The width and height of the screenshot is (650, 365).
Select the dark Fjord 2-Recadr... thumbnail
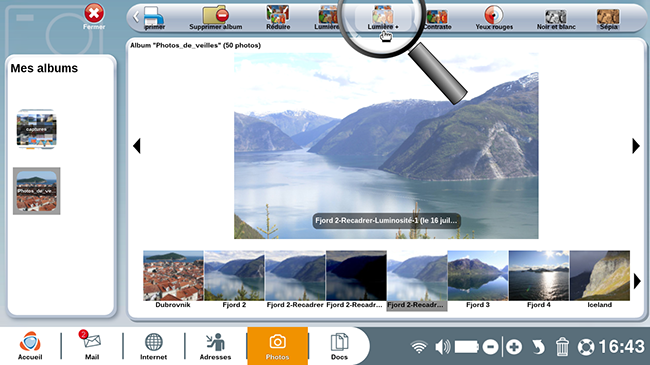pyautogui.click(x=356, y=275)
